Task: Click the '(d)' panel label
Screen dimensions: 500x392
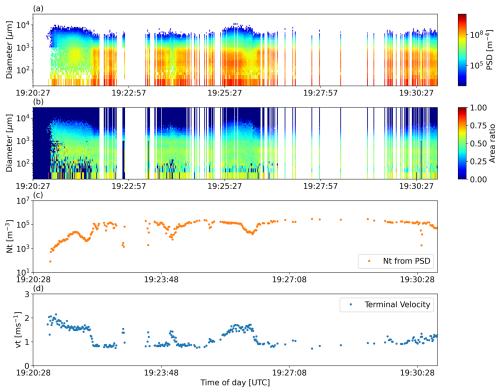Action: coord(38,288)
